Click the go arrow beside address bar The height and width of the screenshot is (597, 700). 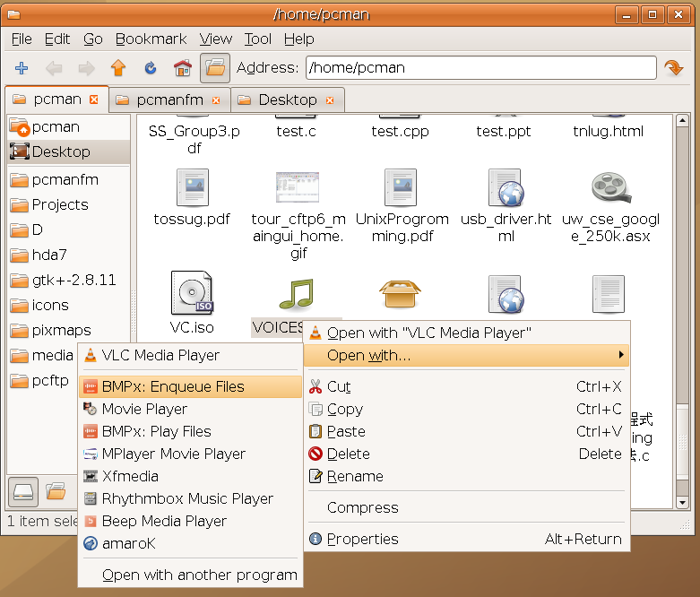point(673,68)
